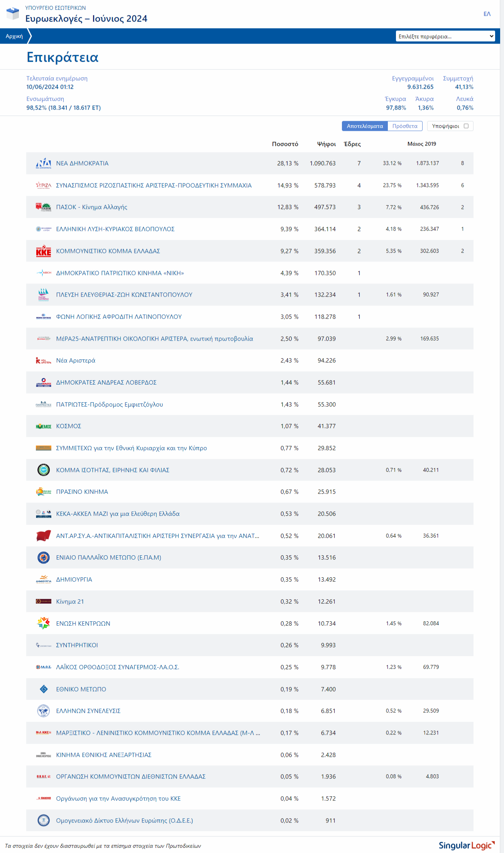This screenshot has height=853, width=504.
Task: Open the ΕΛΛΗΝΙΚΗ ΛΥΣΗ-ΚΥΡΙΑΚΟΣ ΒΕΛΟΠΟΥΛΟΣ party link
Action: [115, 229]
